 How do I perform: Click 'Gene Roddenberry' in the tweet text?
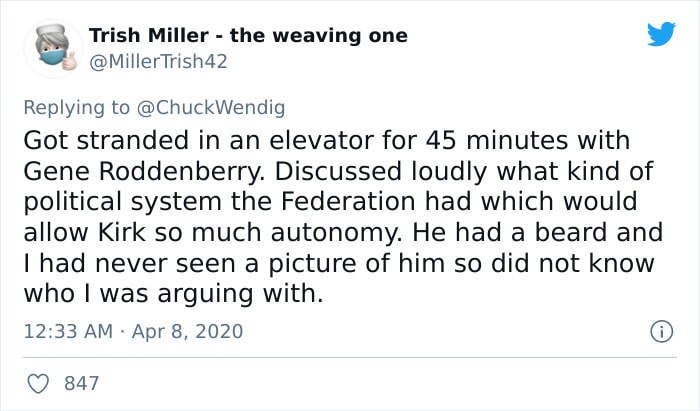144,171
